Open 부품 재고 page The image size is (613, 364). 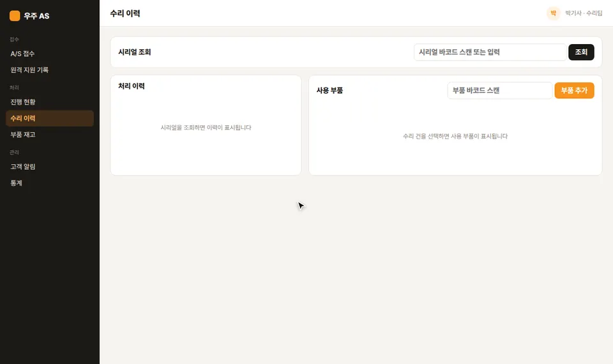[50, 135]
